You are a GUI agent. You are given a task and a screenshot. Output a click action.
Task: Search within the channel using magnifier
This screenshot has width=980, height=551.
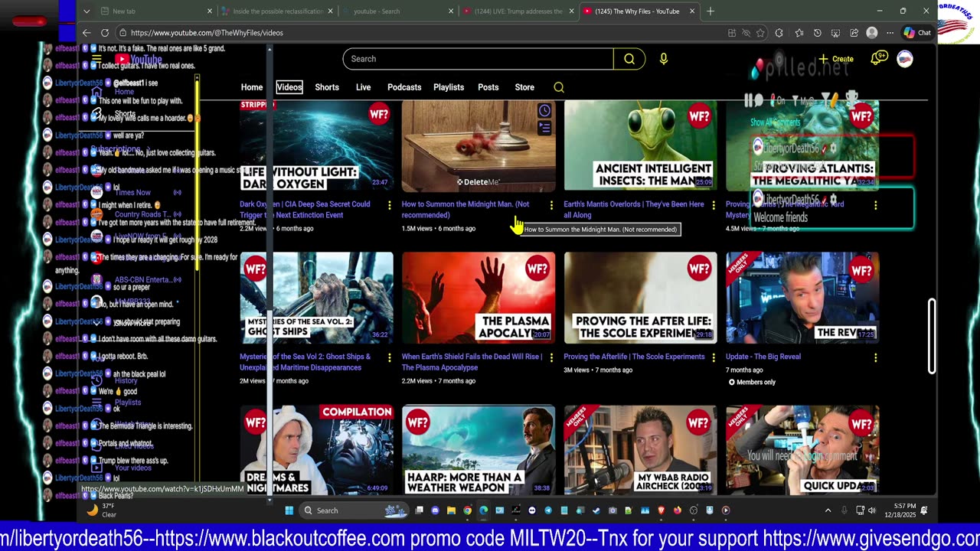click(559, 87)
